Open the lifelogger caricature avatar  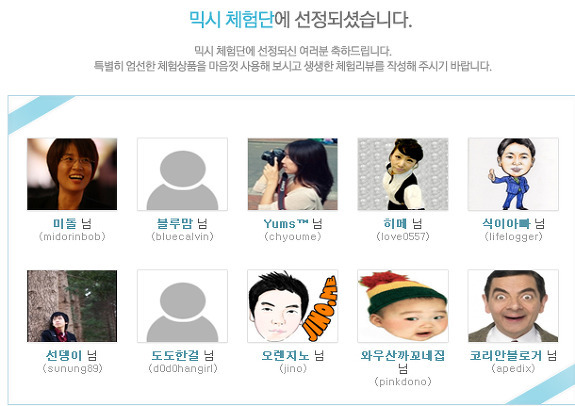click(513, 174)
